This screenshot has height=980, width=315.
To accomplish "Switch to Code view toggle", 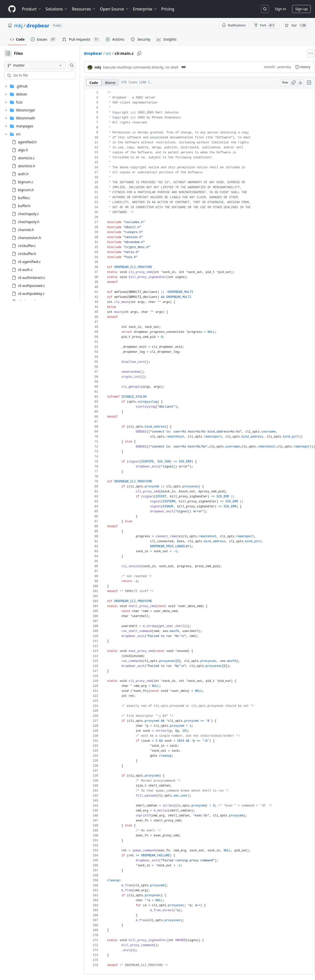I will (x=94, y=83).
